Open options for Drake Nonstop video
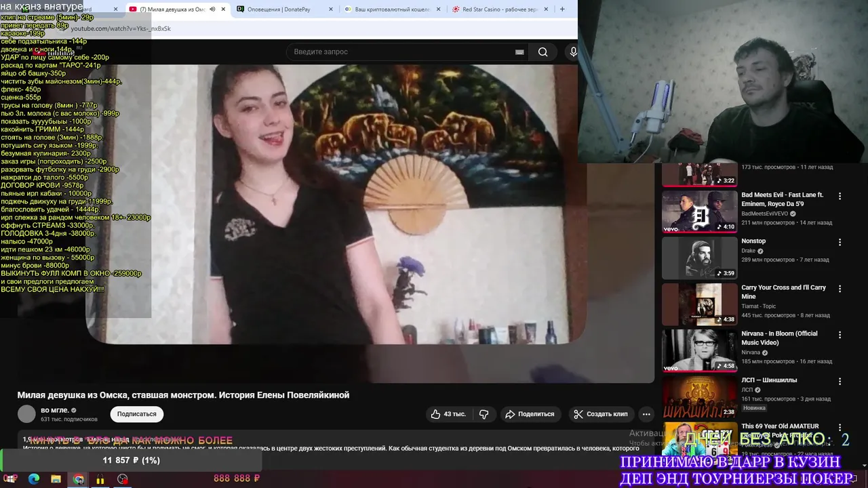 click(x=840, y=242)
